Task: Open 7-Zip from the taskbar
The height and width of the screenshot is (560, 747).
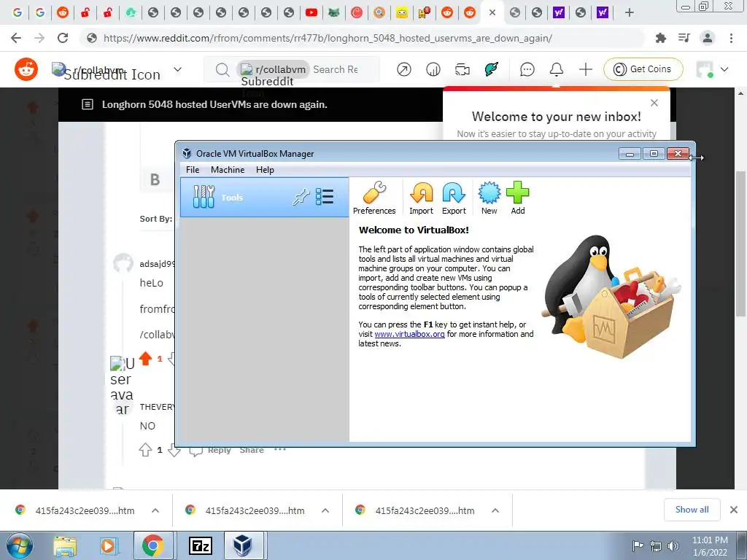Action: tap(200, 545)
